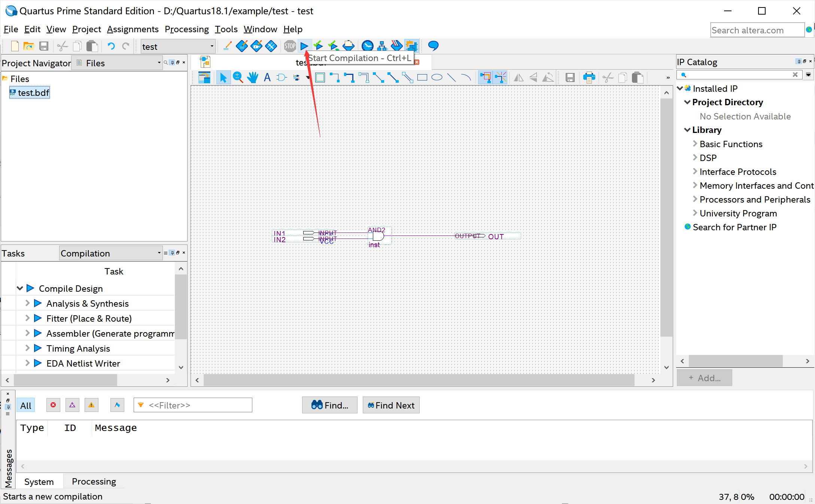The image size is (815, 504).
Task: Select the Zoom tool in editor toolbar
Action: point(238,78)
